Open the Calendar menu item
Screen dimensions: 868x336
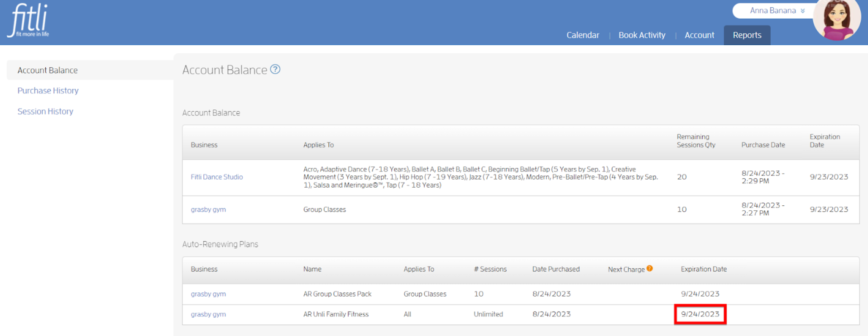583,35
